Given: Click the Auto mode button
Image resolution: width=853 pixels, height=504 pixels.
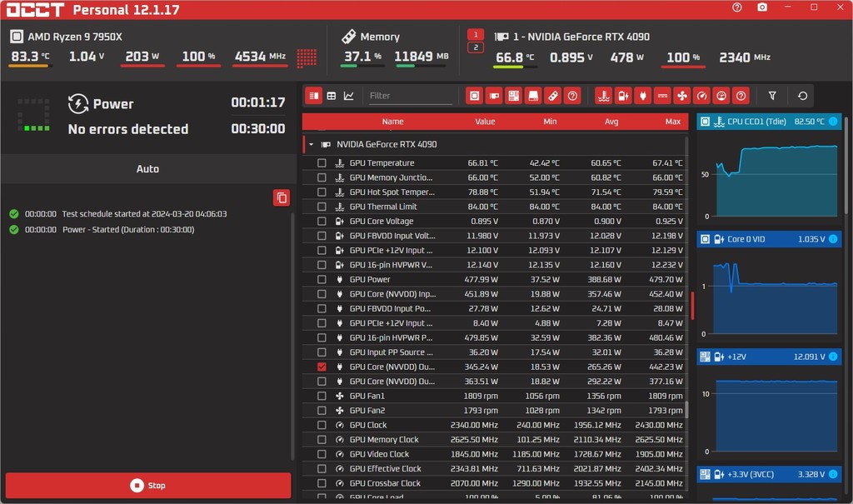Looking at the screenshot, I should pos(147,169).
